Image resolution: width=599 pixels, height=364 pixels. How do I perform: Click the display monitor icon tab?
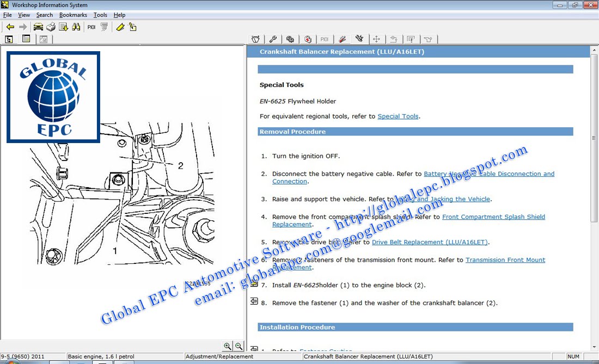[411, 39]
